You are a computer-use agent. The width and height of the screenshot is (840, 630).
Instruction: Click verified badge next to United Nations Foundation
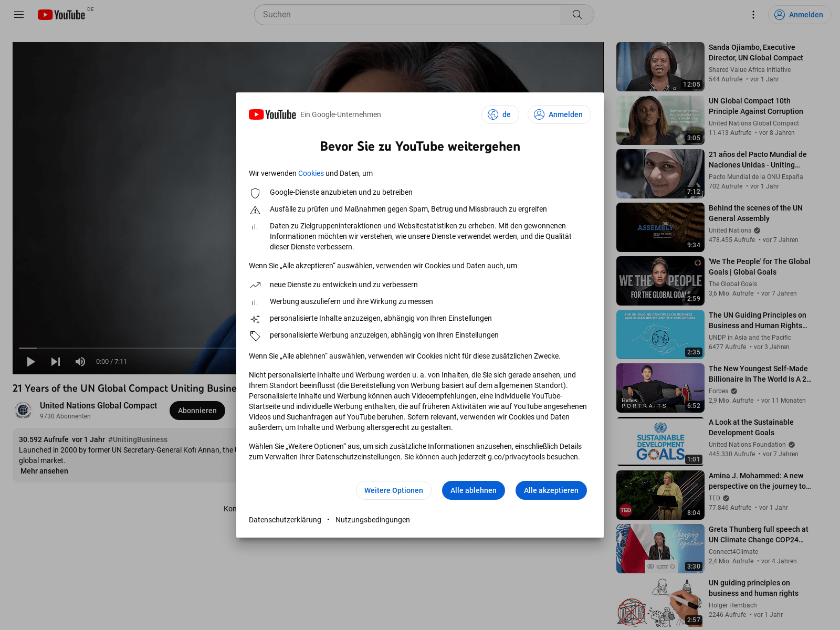pos(792,445)
